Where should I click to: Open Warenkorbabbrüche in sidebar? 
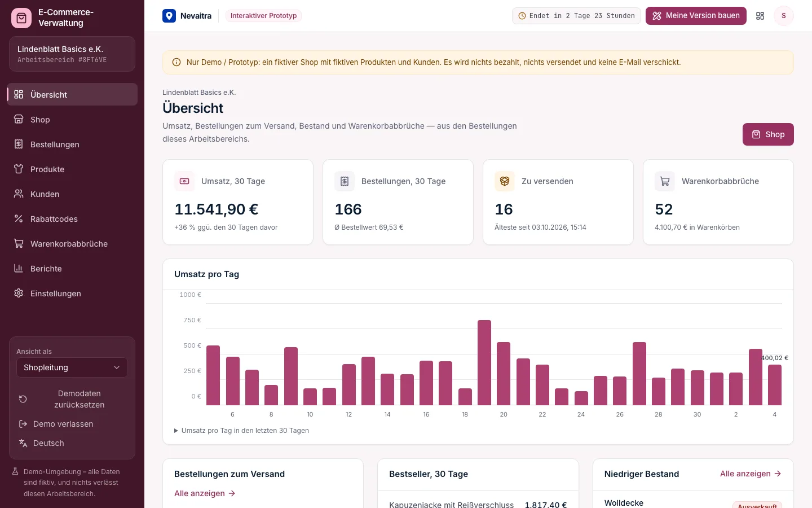[x=72, y=243]
